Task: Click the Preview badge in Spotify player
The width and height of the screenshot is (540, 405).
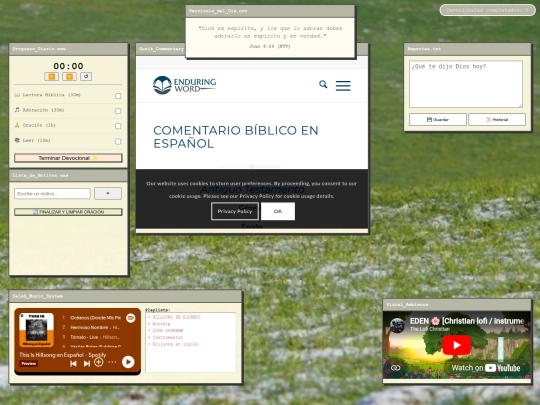Action: coord(29,364)
